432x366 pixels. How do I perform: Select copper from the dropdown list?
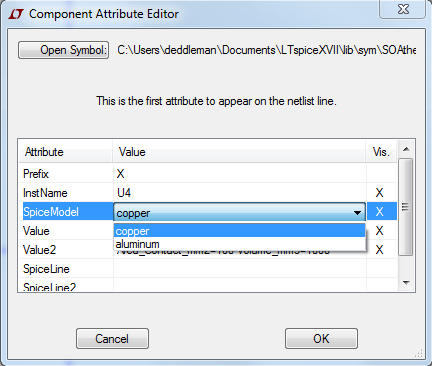coord(240,231)
